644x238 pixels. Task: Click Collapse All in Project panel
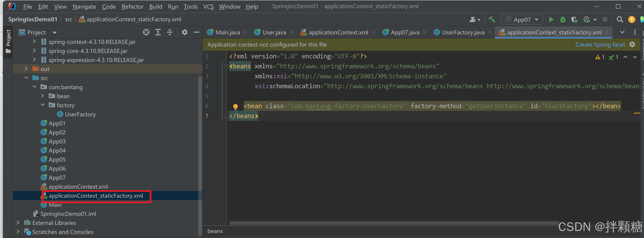tap(170, 32)
